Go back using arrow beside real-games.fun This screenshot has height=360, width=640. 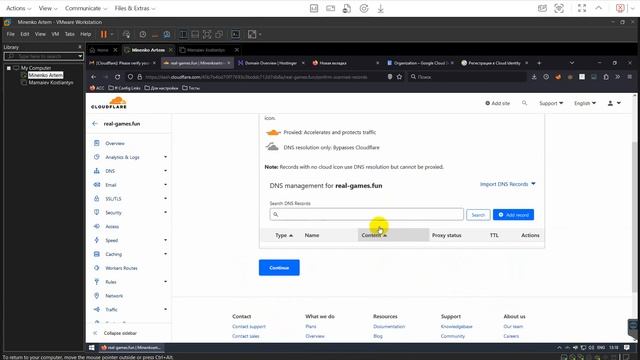tap(95, 124)
